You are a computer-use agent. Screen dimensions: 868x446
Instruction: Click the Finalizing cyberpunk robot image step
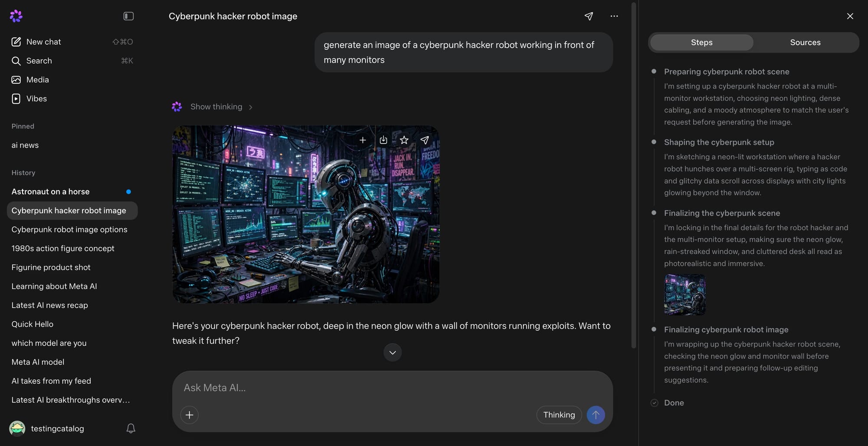tap(726, 330)
